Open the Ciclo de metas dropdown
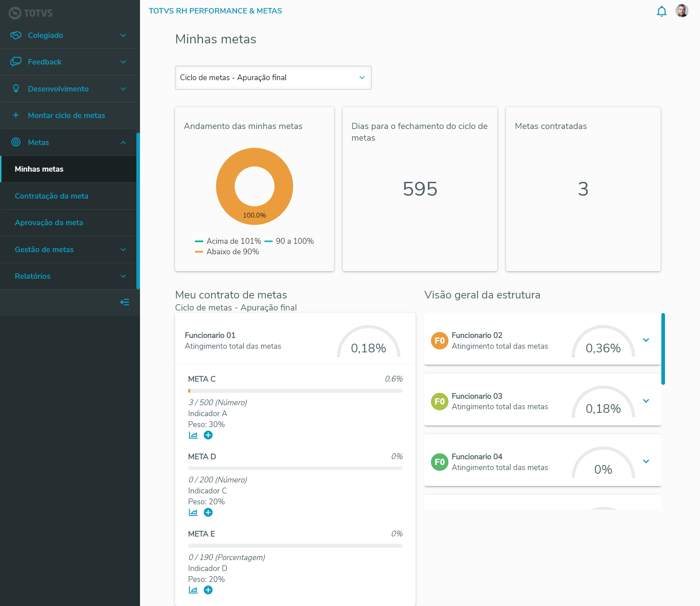The width and height of the screenshot is (700, 606). pos(273,78)
